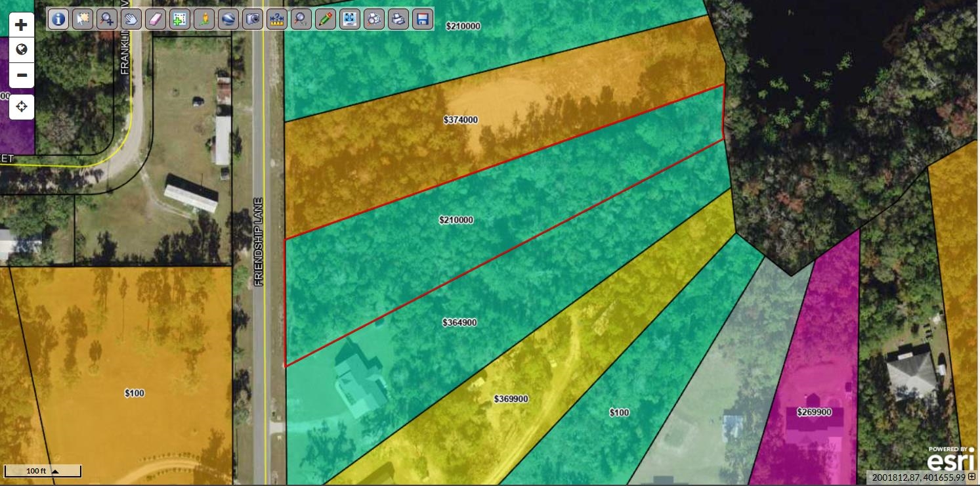Click the camera snapshot icon
This screenshot has height=486, width=980.
253,19
